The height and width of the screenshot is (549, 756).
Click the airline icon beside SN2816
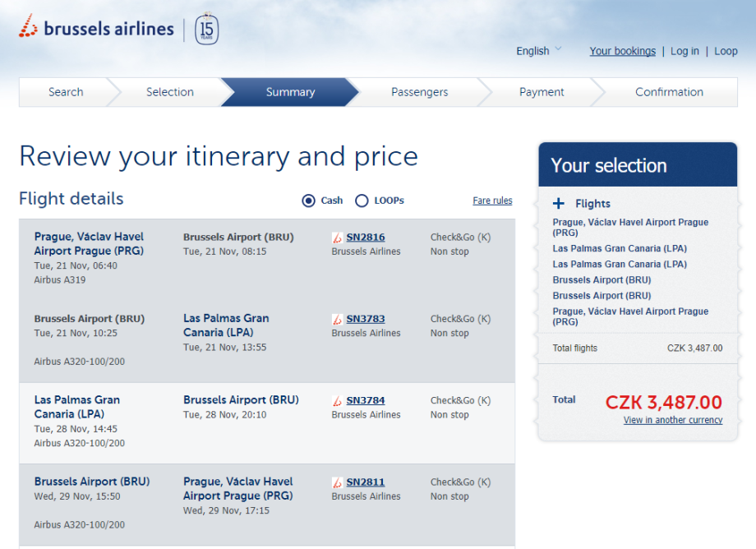pos(337,238)
